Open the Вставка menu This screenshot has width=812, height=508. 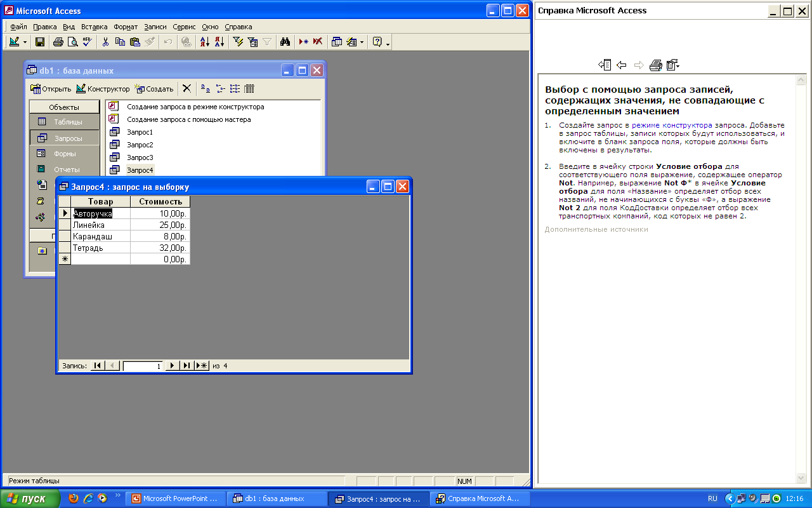pyautogui.click(x=95, y=27)
